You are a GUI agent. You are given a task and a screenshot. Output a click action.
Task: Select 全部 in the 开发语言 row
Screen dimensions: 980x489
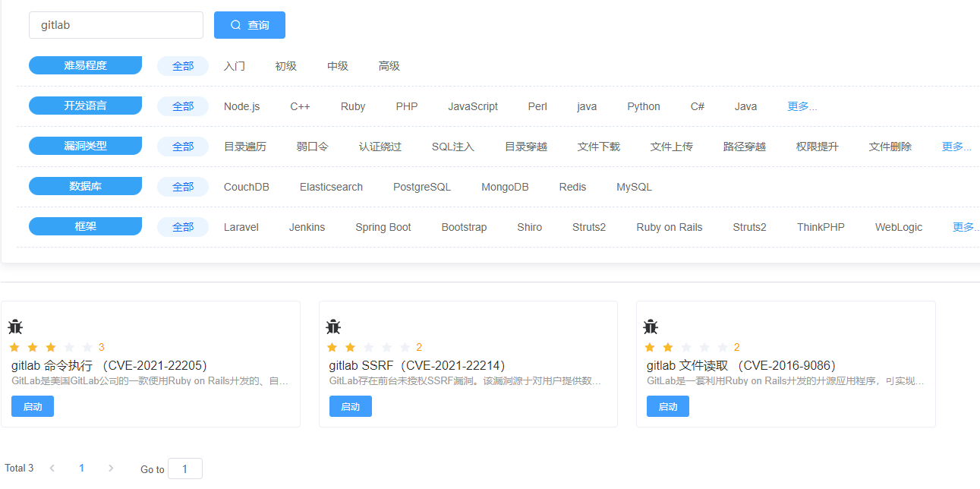tap(183, 106)
